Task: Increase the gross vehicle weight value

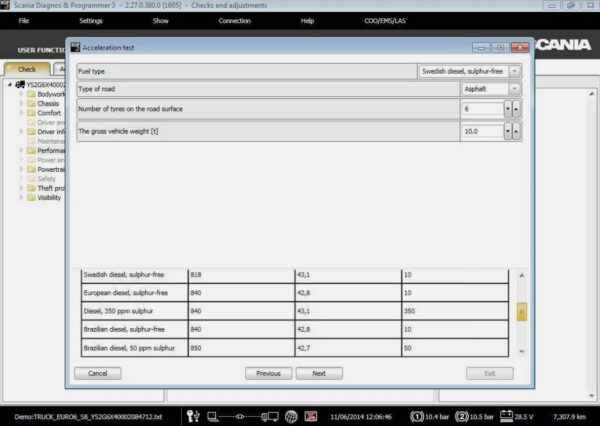Action: [516, 131]
